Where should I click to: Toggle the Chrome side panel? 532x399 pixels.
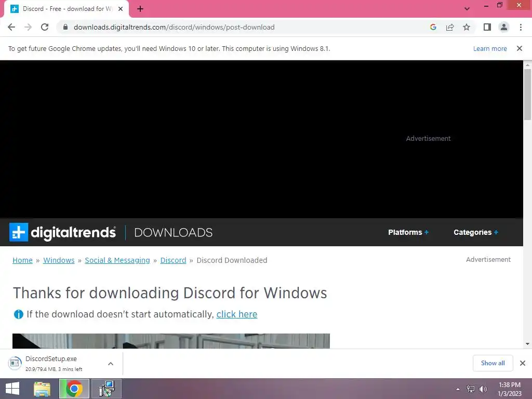tap(487, 27)
